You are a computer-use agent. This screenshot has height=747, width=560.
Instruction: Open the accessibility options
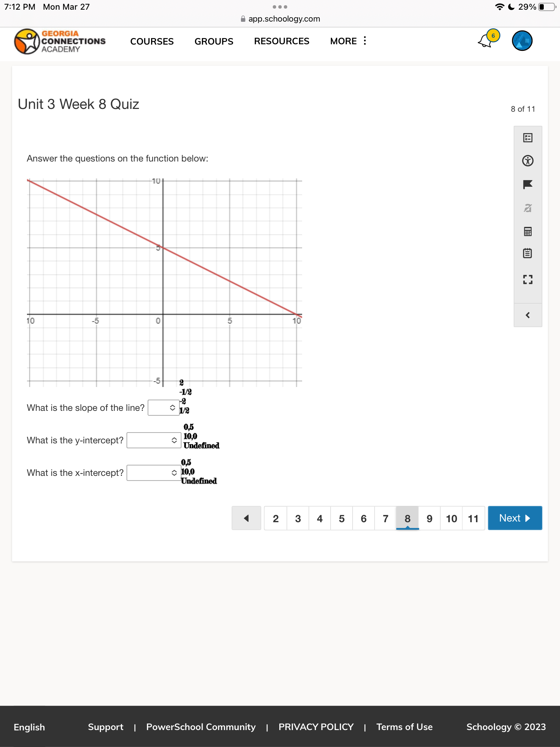pos(528,160)
